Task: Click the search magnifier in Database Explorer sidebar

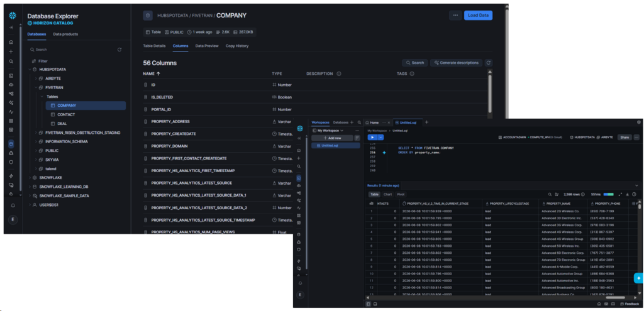Action: (11, 61)
